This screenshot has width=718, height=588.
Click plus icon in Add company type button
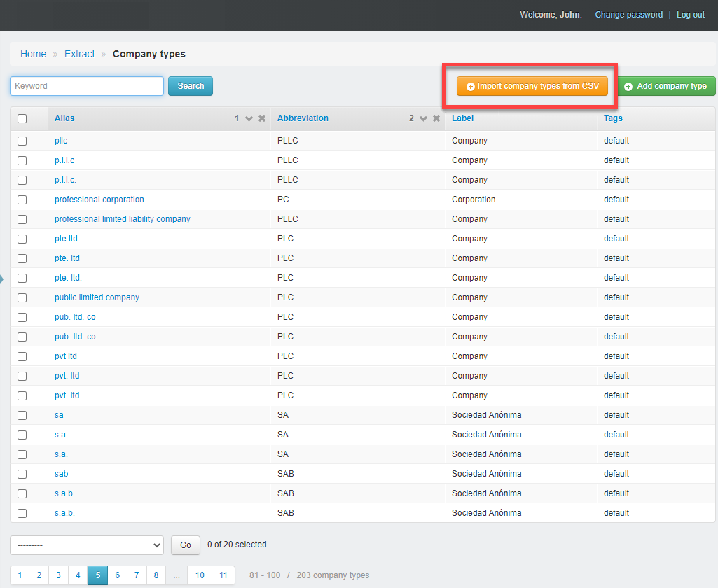pyautogui.click(x=628, y=87)
